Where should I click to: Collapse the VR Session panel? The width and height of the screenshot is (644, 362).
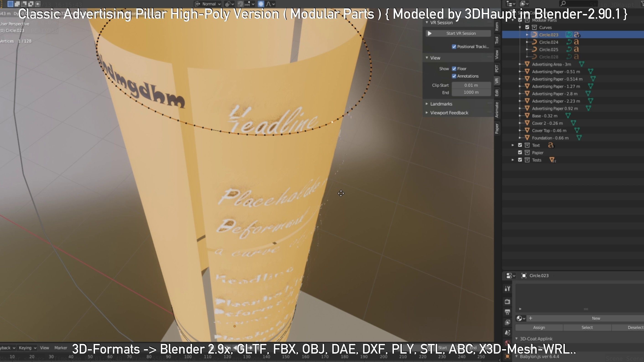(x=427, y=23)
